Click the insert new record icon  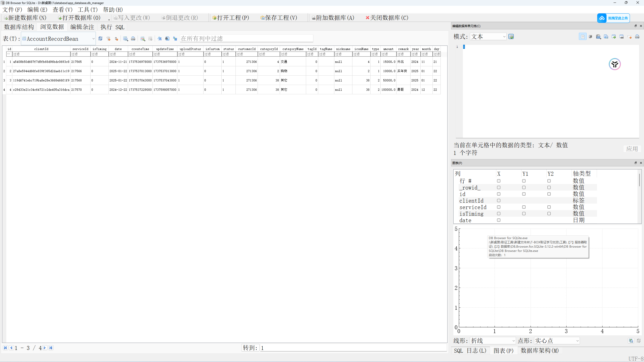pyautogui.click(x=143, y=38)
